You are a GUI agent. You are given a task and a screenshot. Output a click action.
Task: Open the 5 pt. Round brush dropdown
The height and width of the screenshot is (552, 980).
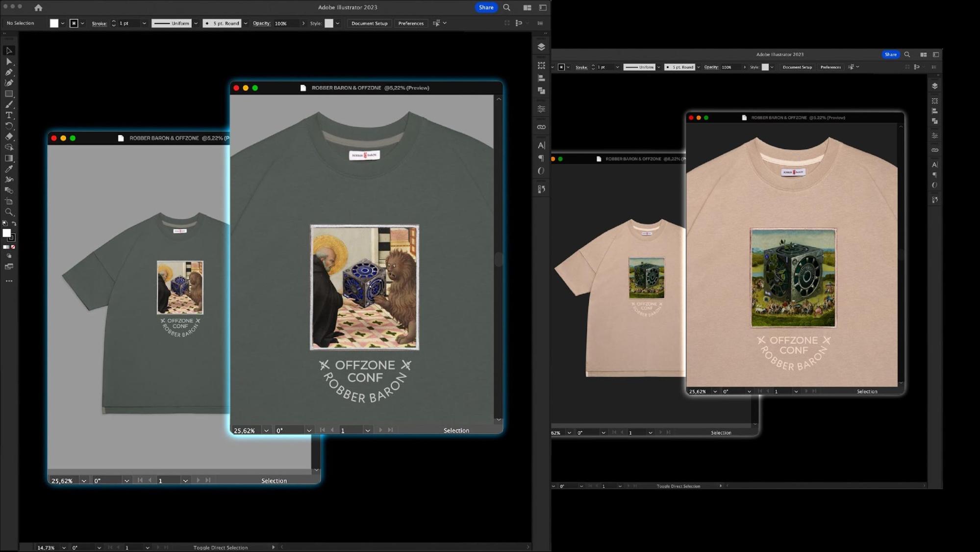(246, 23)
